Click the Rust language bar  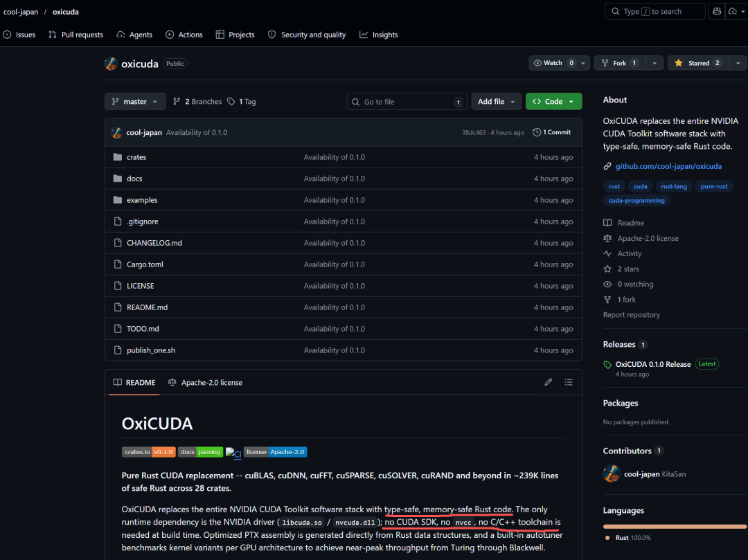[675, 527]
